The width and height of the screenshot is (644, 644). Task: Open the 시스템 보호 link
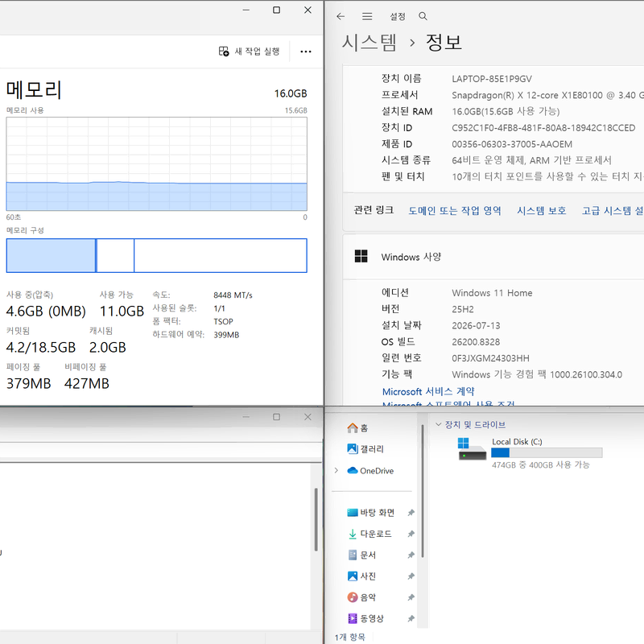point(541,211)
